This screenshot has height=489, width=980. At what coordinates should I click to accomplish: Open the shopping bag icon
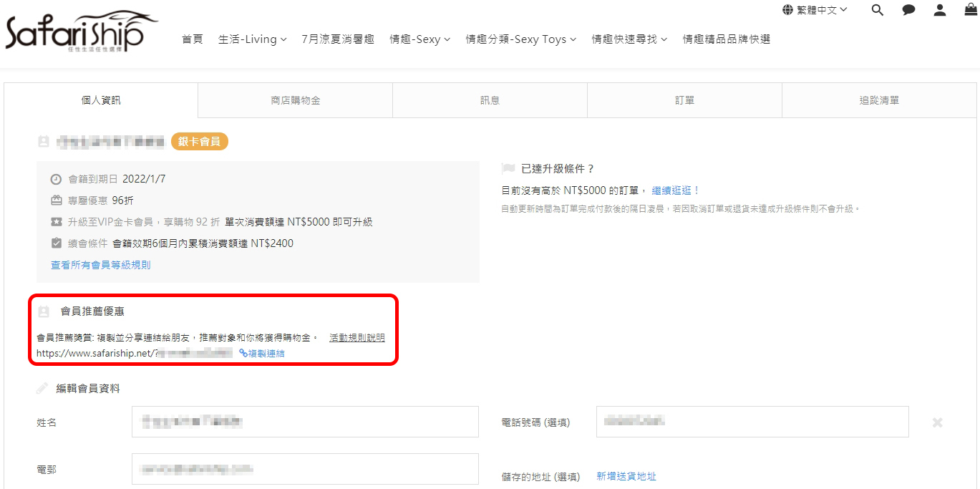click(x=971, y=11)
